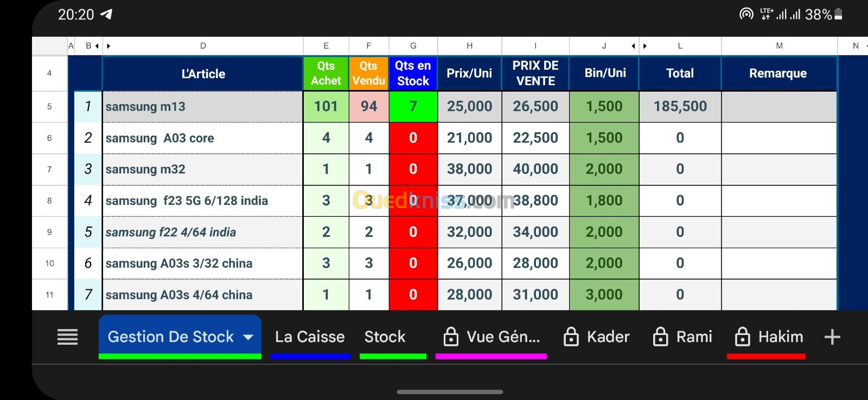Image resolution: width=868 pixels, height=400 pixels.
Task: Open the Rami sheet tab
Action: click(682, 337)
